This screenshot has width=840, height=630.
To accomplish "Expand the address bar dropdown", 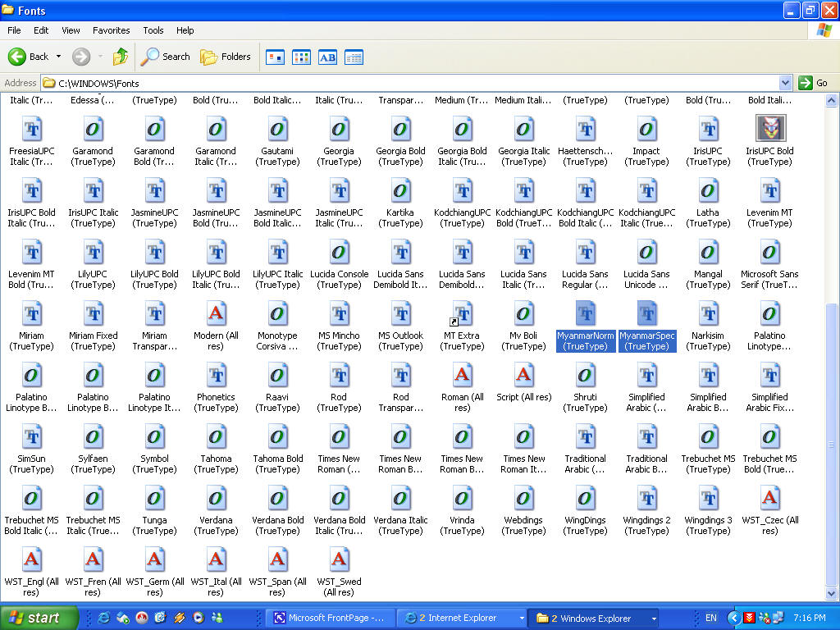I will pos(785,83).
